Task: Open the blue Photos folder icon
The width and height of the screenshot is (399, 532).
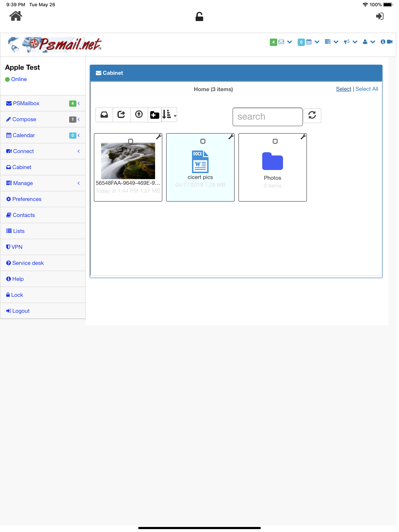Action: pos(272,161)
